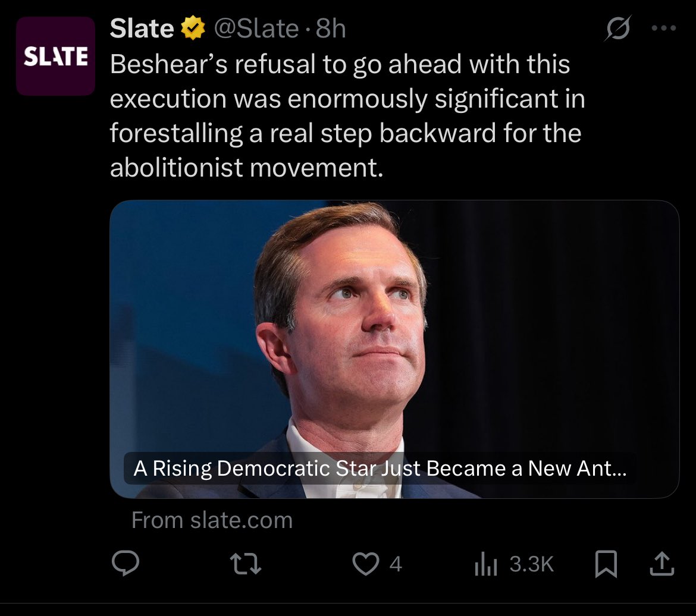
Task: Click the tweet line starting 'Beshear's refusal'
Action: pos(340,64)
